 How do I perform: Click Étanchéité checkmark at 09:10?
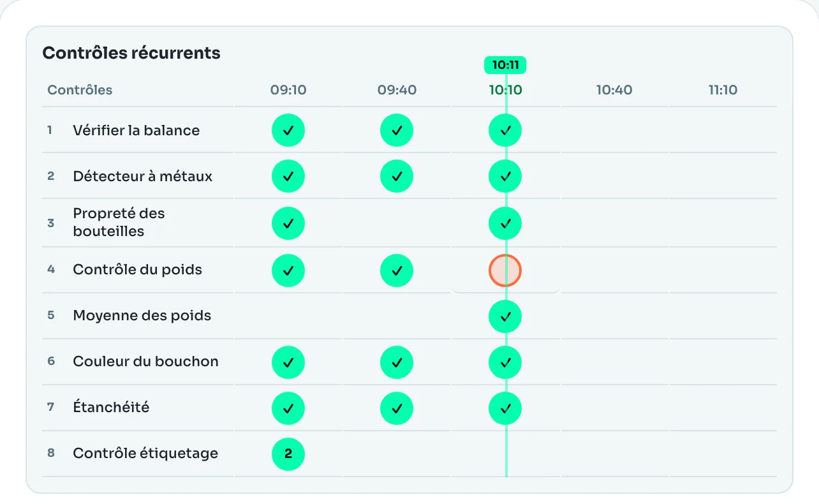[288, 408]
